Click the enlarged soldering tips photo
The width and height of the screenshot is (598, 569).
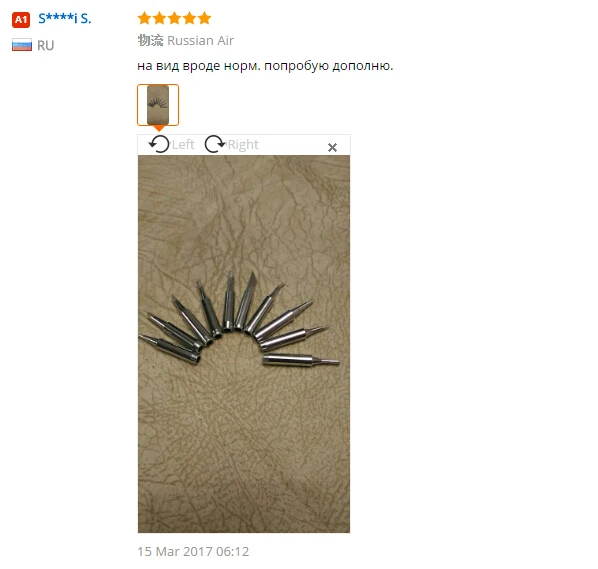click(244, 344)
